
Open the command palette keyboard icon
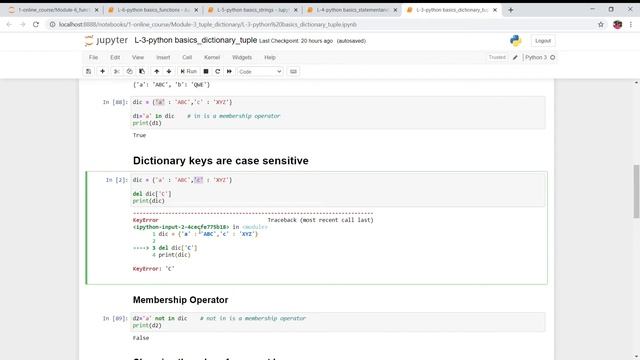[x=293, y=71]
